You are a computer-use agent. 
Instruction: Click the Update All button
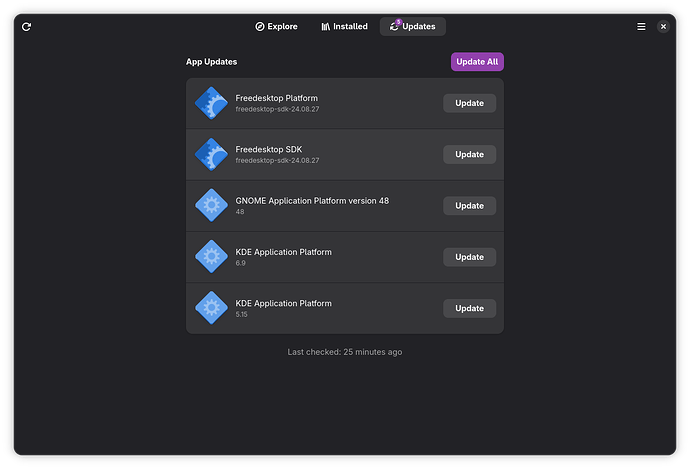[477, 62]
